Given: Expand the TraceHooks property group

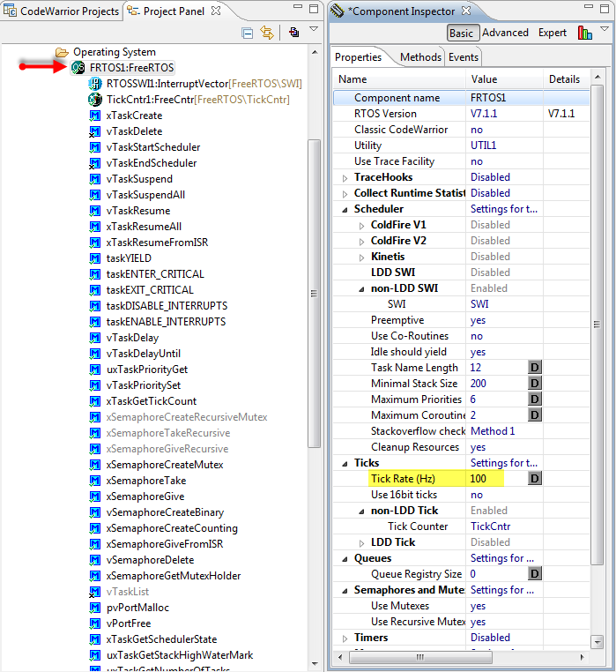Looking at the screenshot, I should point(345,177).
